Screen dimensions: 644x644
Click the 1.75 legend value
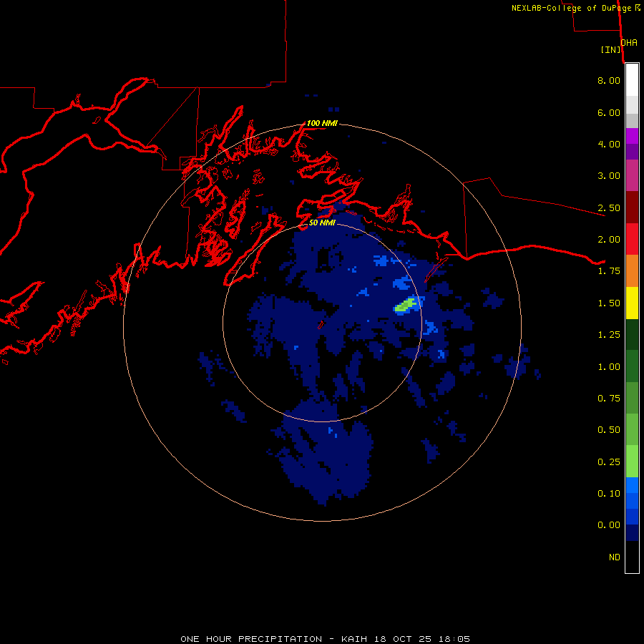[x=609, y=271]
